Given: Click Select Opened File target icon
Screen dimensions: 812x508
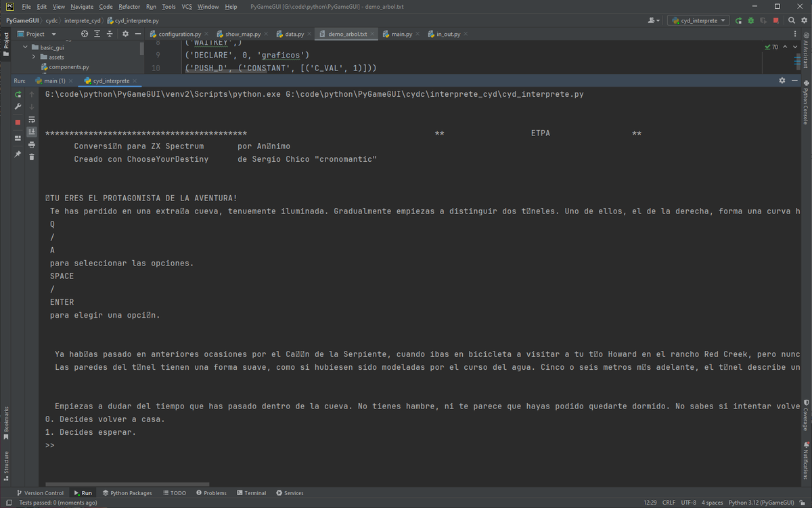Looking at the screenshot, I should point(85,34).
